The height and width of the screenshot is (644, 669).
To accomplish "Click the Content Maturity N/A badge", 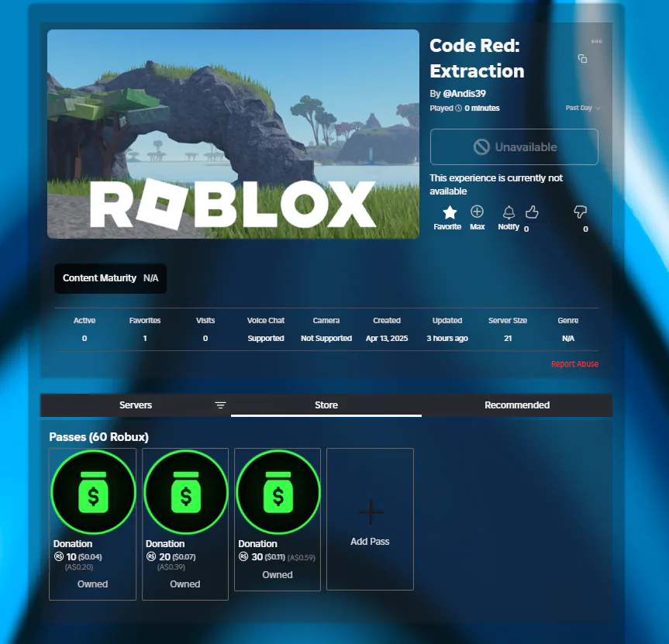I will 111,278.
